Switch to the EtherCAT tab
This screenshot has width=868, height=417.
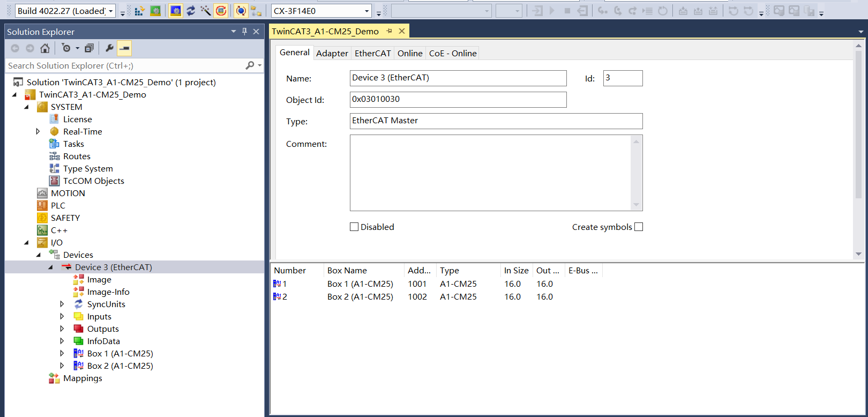pyautogui.click(x=372, y=53)
